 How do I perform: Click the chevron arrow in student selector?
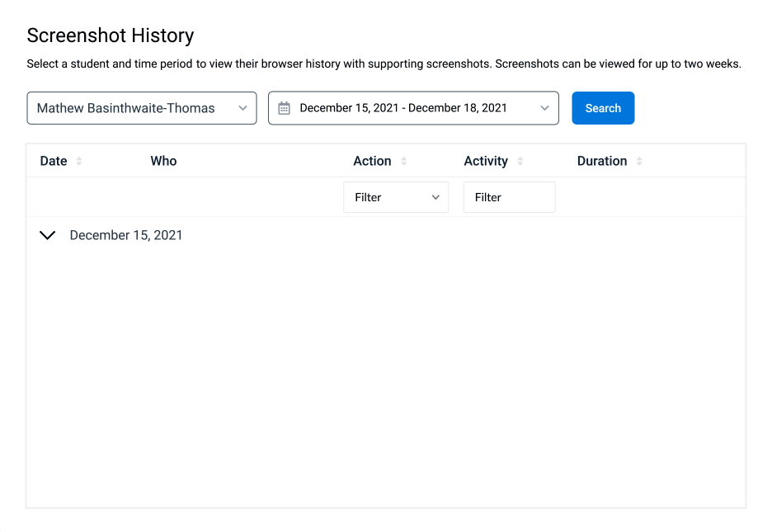pyautogui.click(x=242, y=108)
